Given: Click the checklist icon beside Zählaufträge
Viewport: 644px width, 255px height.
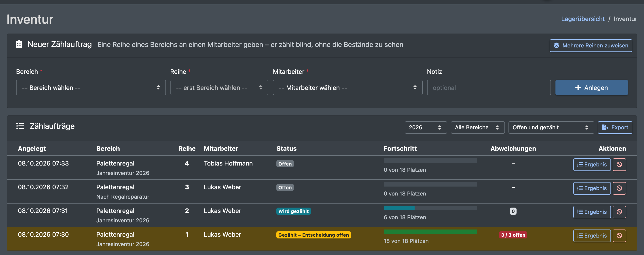Looking at the screenshot, I should coord(20,126).
